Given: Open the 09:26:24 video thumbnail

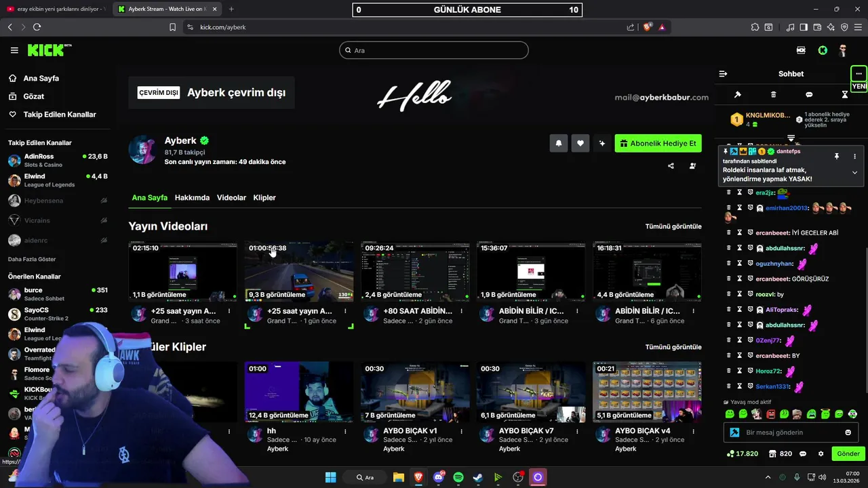Looking at the screenshot, I should tap(415, 271).
